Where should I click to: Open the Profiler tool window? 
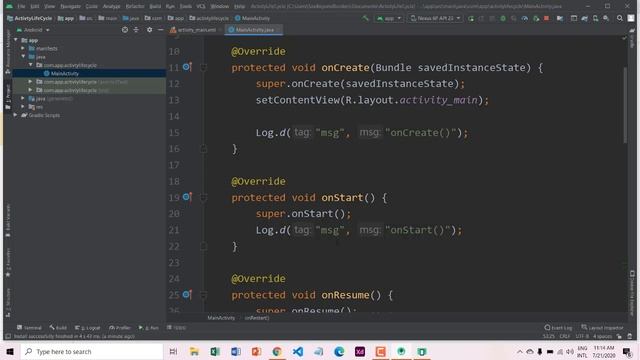pos(120,328)
